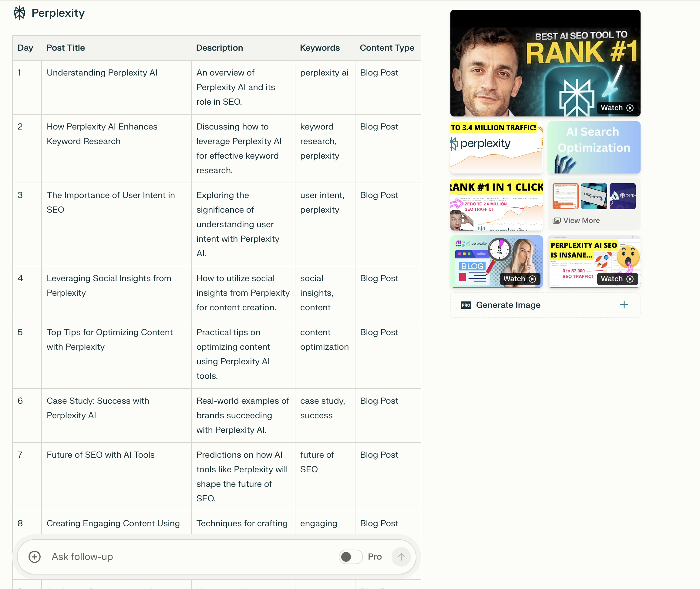The height and width of the screenshot is (589, 700).
Task: Click 'Techniques for crafting' description
Action: [x=242, y=523]
